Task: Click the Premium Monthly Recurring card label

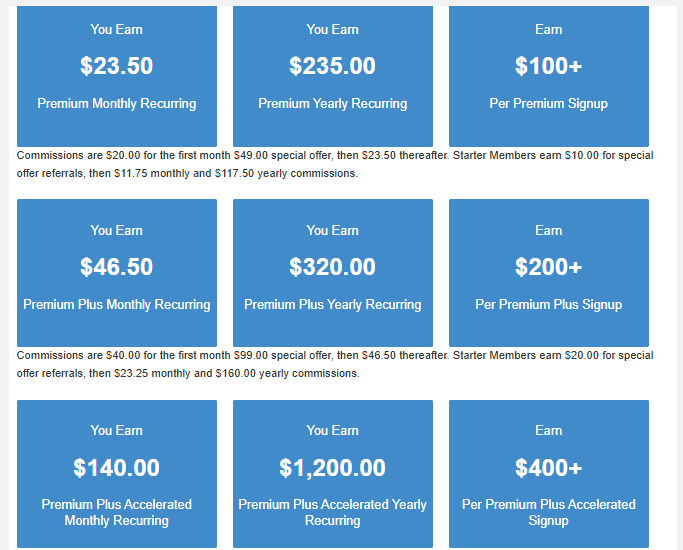Action: [116, 104]
